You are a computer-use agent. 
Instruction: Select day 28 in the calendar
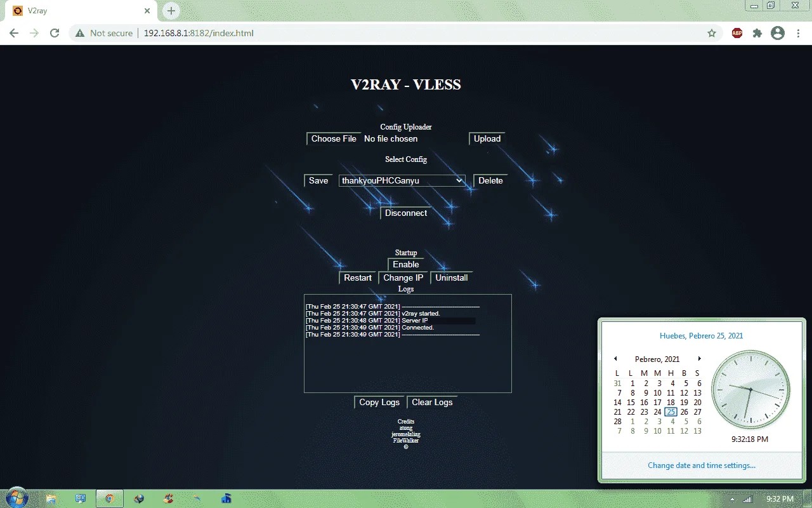617,422
